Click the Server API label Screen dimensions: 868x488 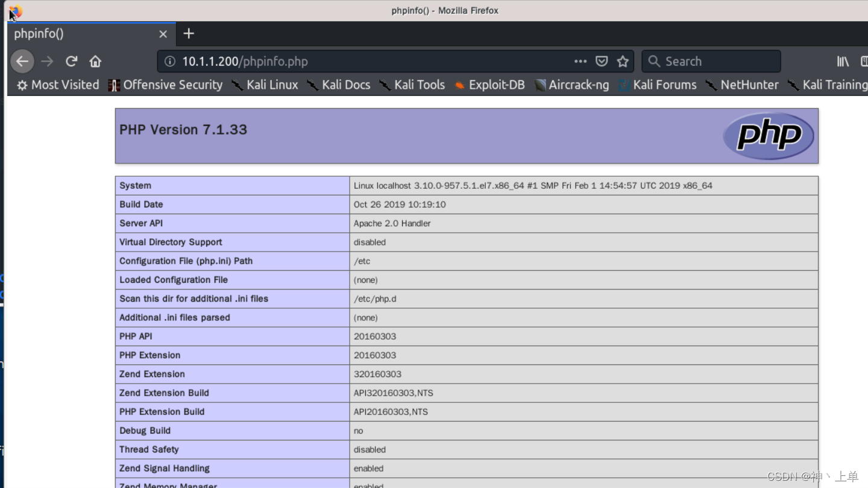(141, 223)
